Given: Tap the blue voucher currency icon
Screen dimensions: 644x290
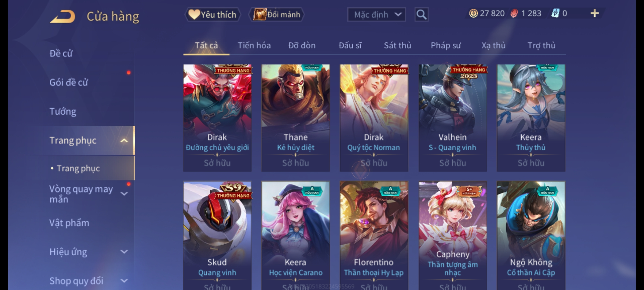Looking at the screenshot, I should point(555,13).
